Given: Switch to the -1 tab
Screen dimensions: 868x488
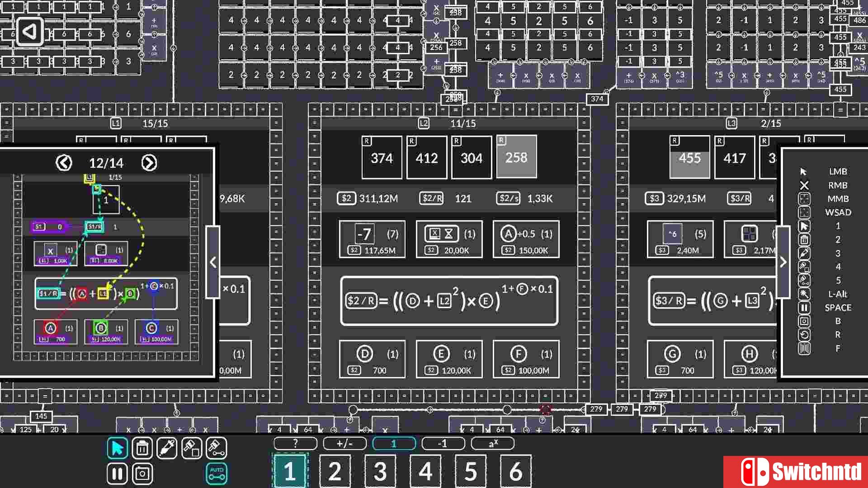Looking at the screenshot, I should [443, 444].
